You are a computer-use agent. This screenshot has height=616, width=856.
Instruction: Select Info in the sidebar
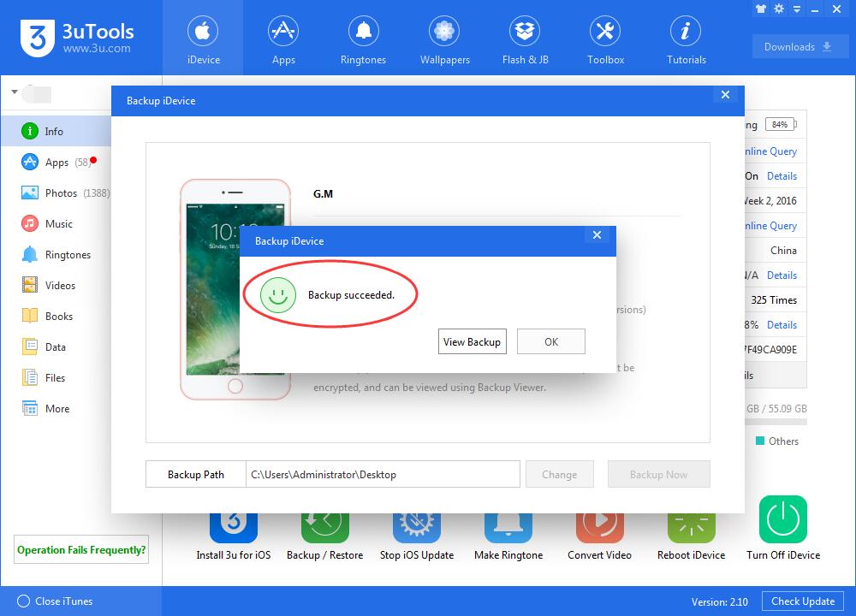(56, 132)
